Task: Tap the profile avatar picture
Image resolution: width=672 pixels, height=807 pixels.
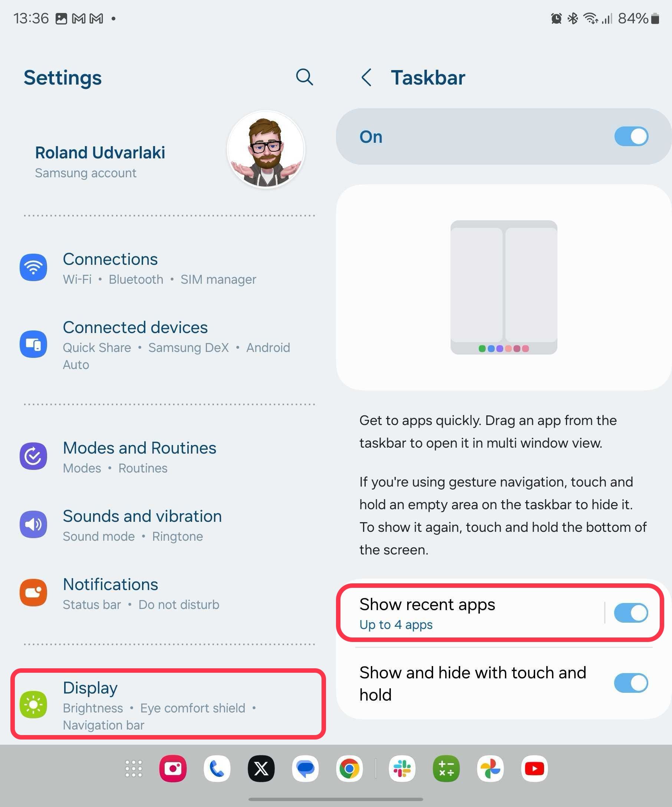Action: tap(266, 149)
